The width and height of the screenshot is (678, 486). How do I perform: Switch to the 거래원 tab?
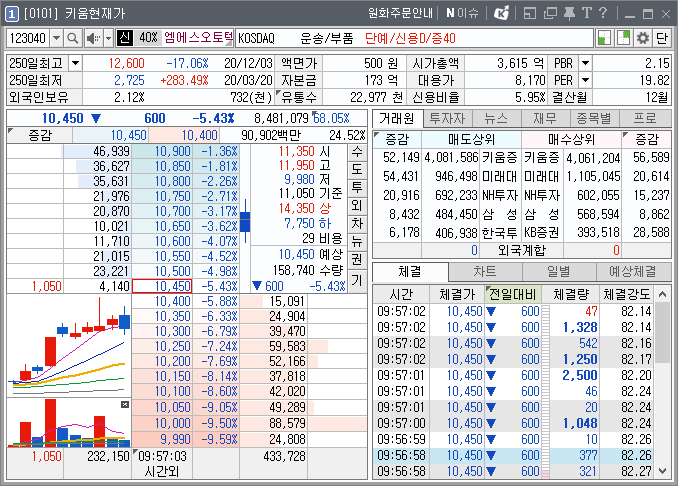[397, 118]
